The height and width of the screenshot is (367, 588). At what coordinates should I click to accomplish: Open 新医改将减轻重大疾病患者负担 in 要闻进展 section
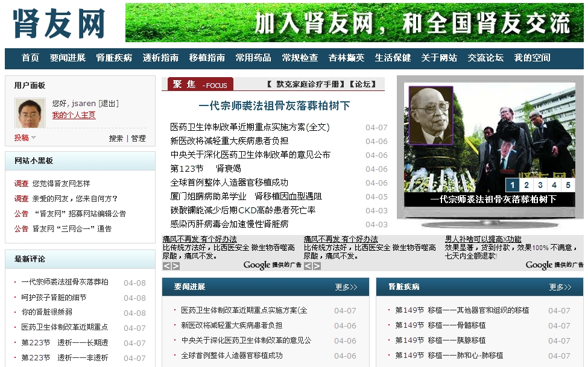click(x=232, y=325)
